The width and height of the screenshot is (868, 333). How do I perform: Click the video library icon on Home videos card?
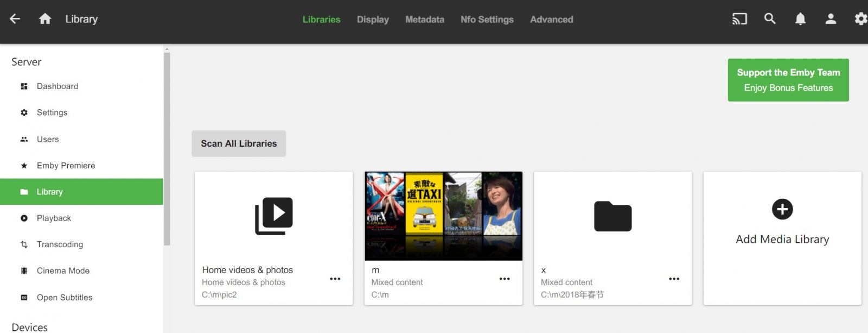coord(274,216)
